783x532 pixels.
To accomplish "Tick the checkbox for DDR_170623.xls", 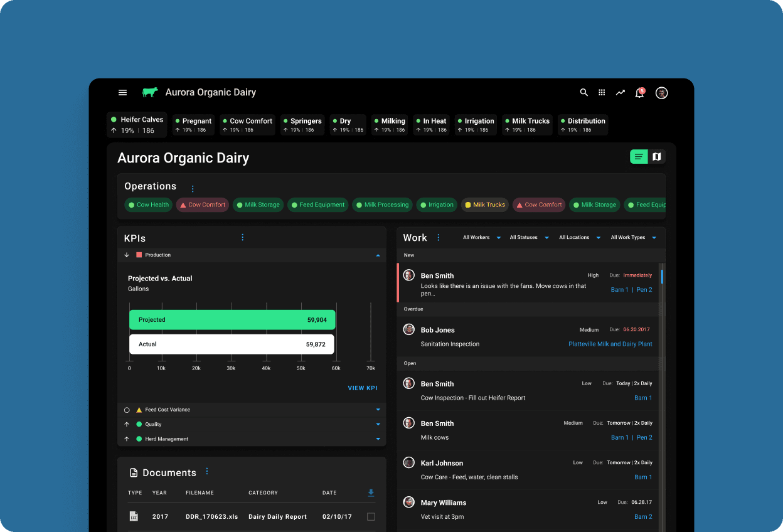I will pos(371,517).
